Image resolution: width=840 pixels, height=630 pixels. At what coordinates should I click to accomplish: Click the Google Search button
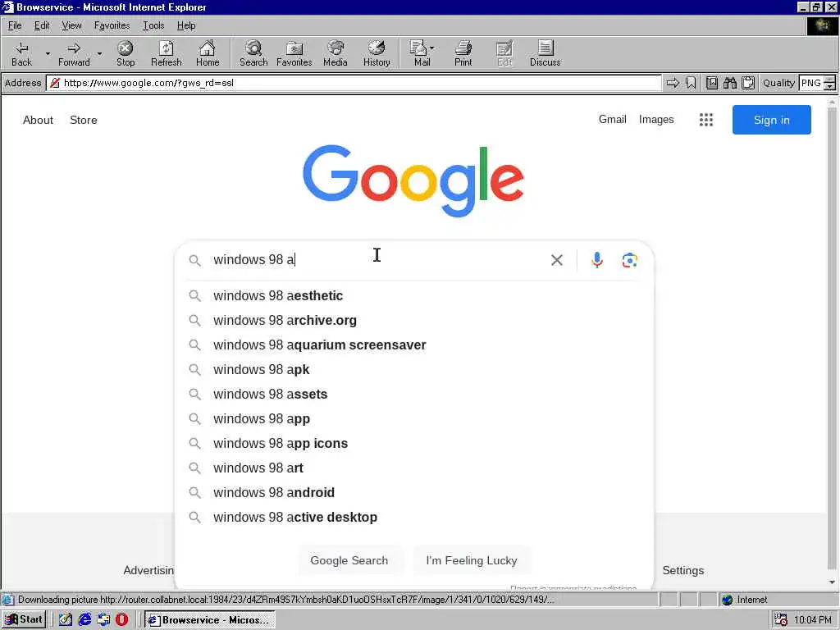[x=349, y=560]
